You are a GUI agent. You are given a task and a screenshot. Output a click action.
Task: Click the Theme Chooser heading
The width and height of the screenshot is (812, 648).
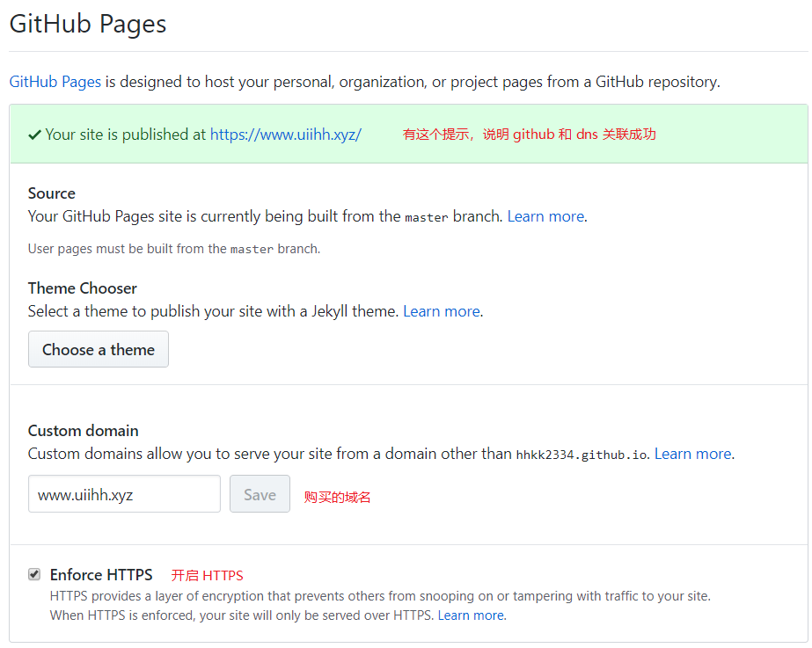[x=83, y=288]
